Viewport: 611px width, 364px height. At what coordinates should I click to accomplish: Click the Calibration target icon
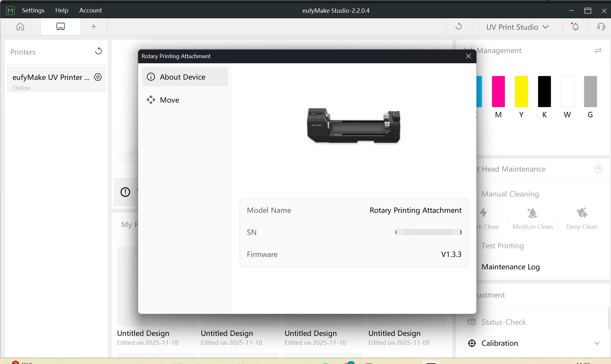(472, 343)
